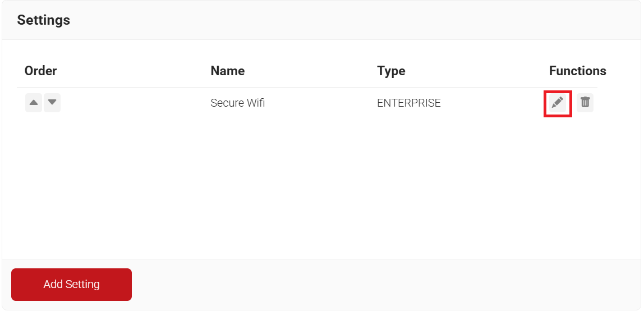The height and width of the screenshot is (311, 644).
Task: Click the row gap between arrows and Secure Wifi
Action: (x=135, y=103)
